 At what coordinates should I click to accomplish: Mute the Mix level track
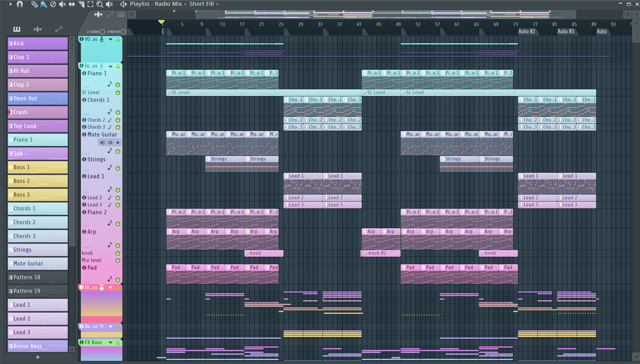[x=118, y=261]
